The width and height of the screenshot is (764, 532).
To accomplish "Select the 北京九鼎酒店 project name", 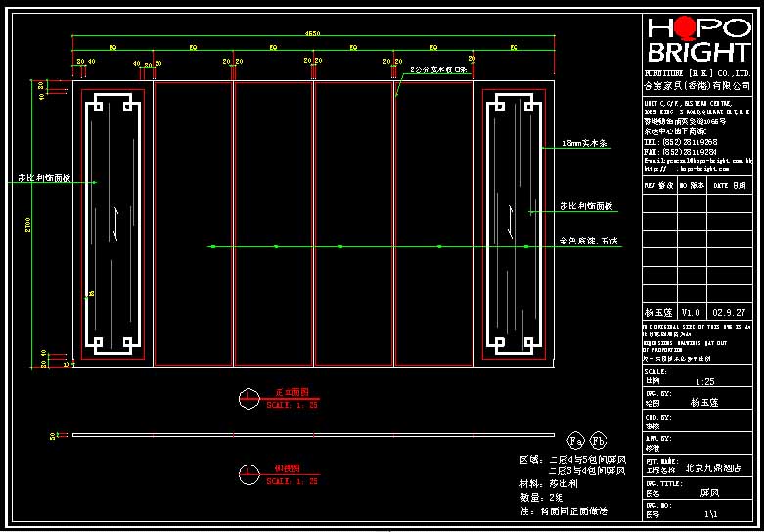I will pyautogui.click(x=713, y=468).
